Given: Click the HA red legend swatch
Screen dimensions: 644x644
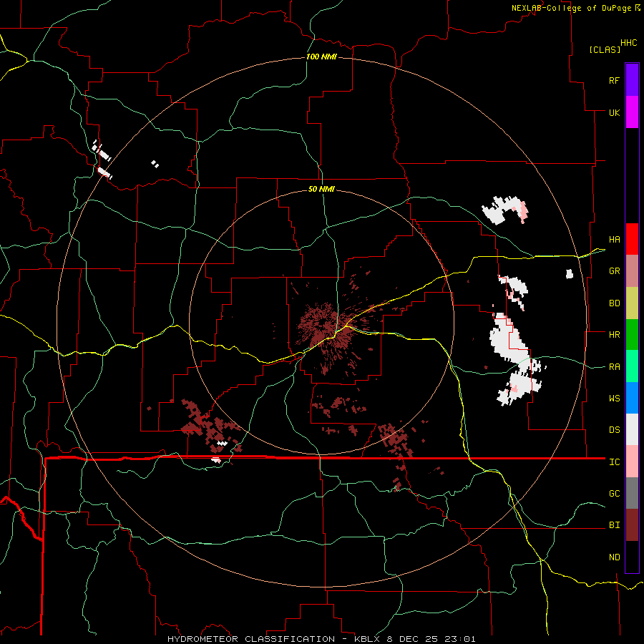Looking at the screenshot, I should [x=632, y=239].
